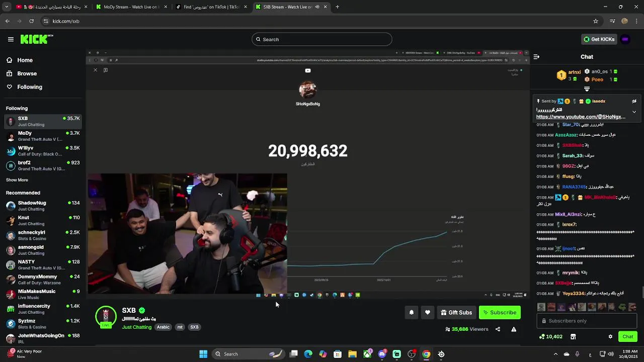Click the Subscribers only chat input

coord(587,321)
